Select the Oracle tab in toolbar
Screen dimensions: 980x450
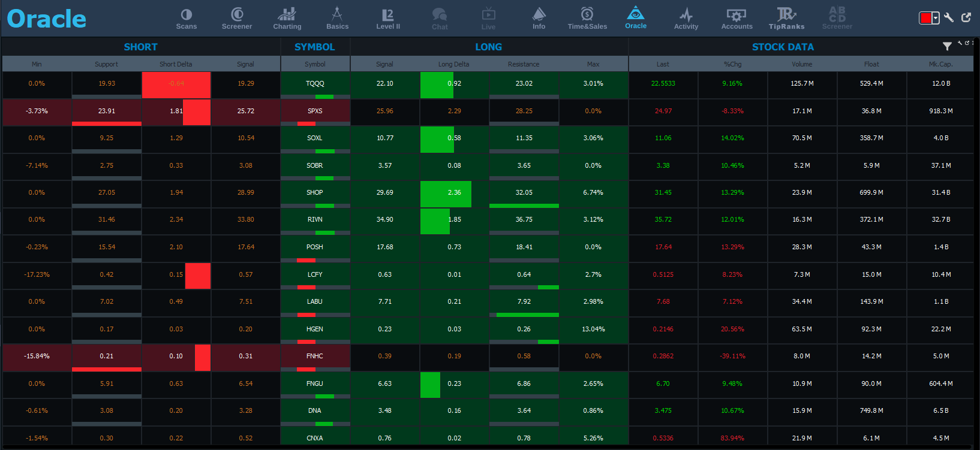(636, 18)
